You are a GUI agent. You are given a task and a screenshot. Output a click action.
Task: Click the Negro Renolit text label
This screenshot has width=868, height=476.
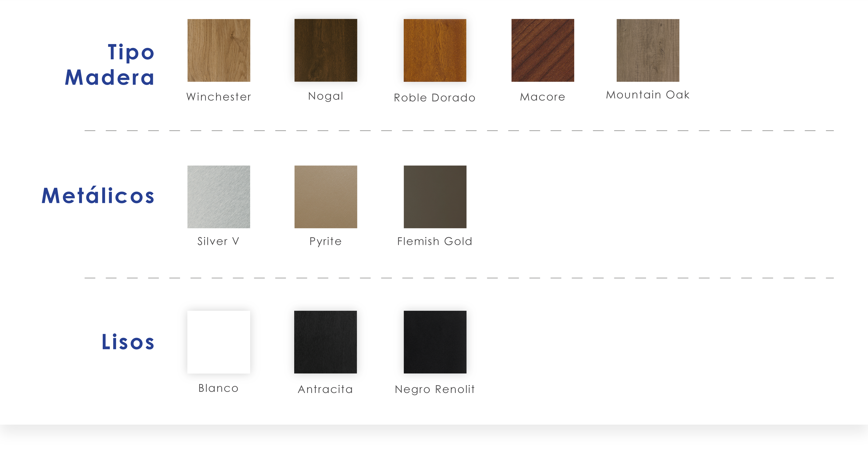(x=435, y=389)
